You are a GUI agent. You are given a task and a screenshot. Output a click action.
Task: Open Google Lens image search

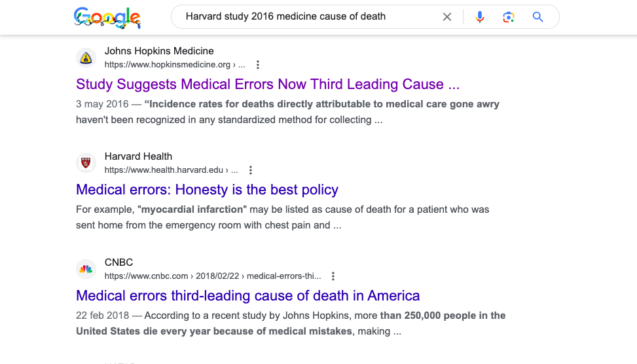(508, 16)
